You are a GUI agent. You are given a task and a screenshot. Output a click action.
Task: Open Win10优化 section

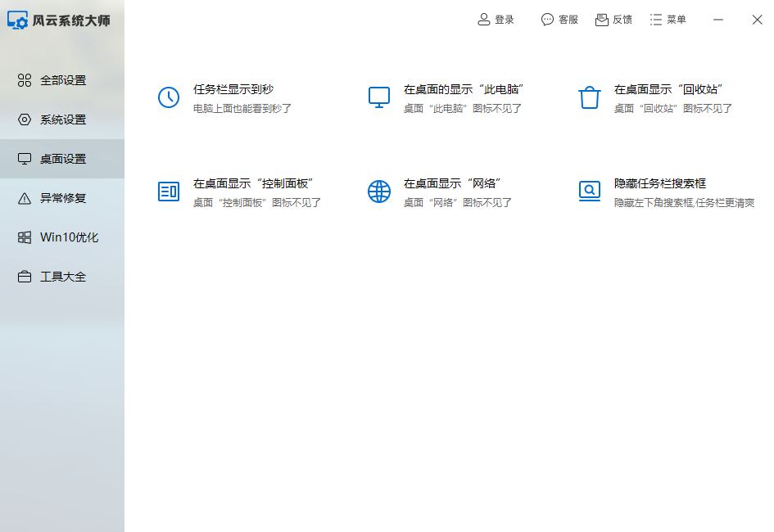(62, 237)
